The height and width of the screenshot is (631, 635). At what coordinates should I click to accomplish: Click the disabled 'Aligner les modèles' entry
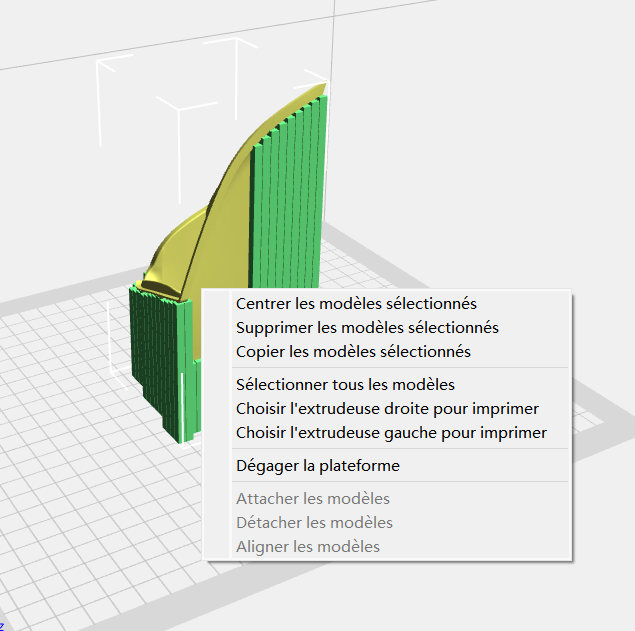[387, 546]
